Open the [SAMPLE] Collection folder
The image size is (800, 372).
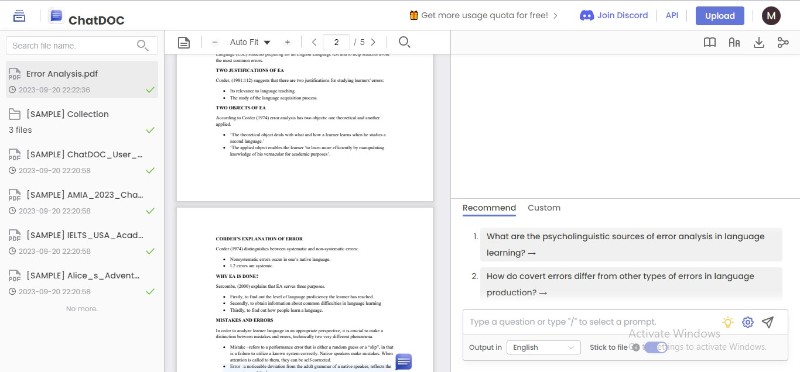(82, 121)
